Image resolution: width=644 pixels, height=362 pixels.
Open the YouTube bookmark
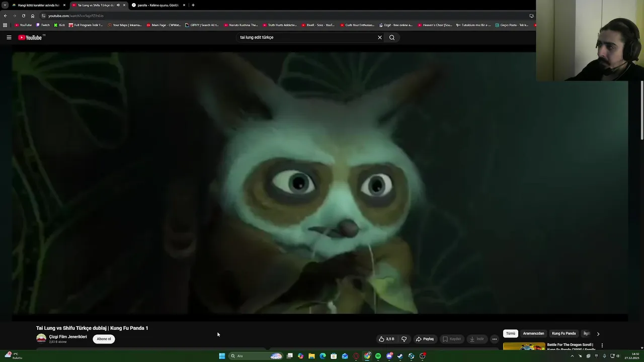(23, 25)
